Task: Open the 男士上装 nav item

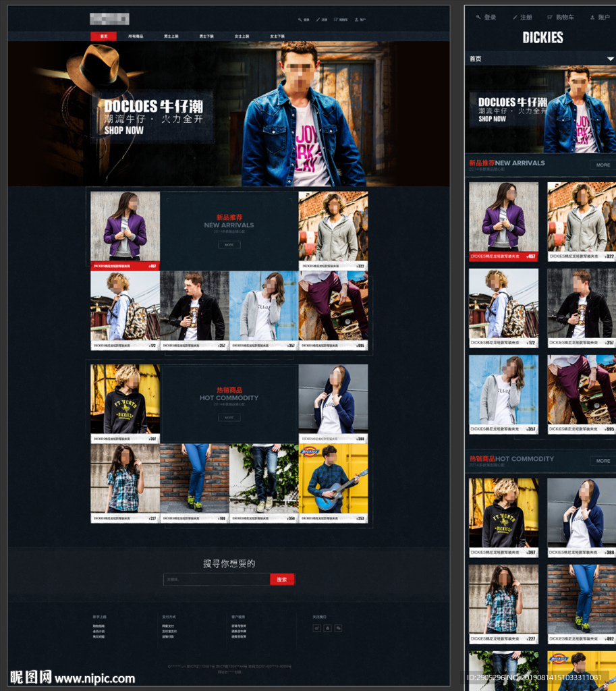Action: (171, 36)
